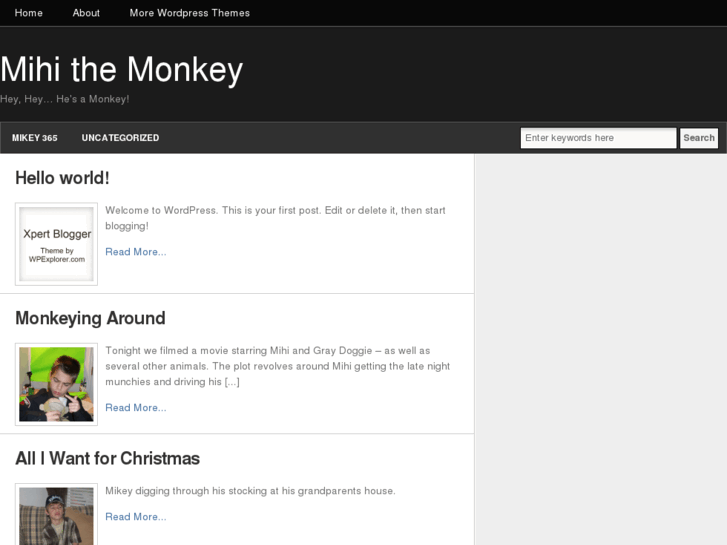Select the Uncategorized category tab

(x=120, y=138)
